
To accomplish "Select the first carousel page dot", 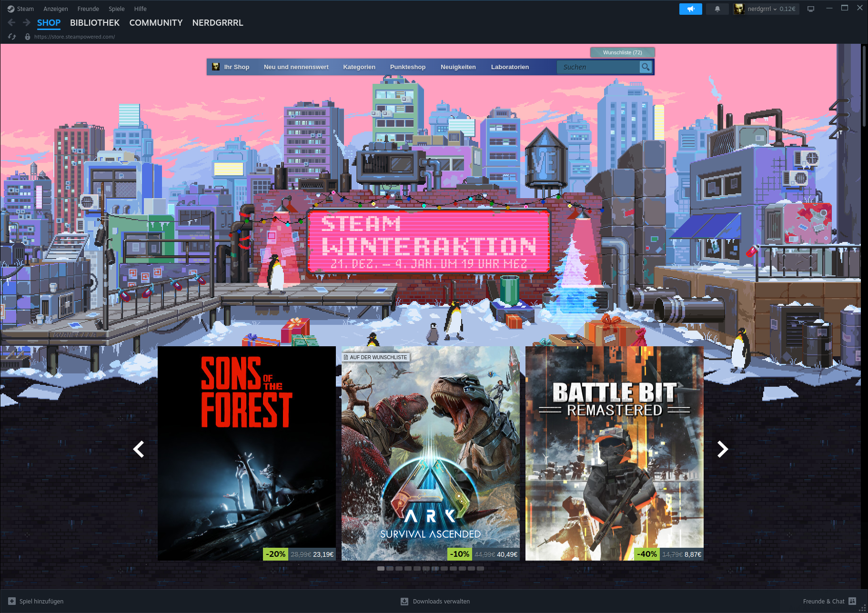I will pos(381,568).
